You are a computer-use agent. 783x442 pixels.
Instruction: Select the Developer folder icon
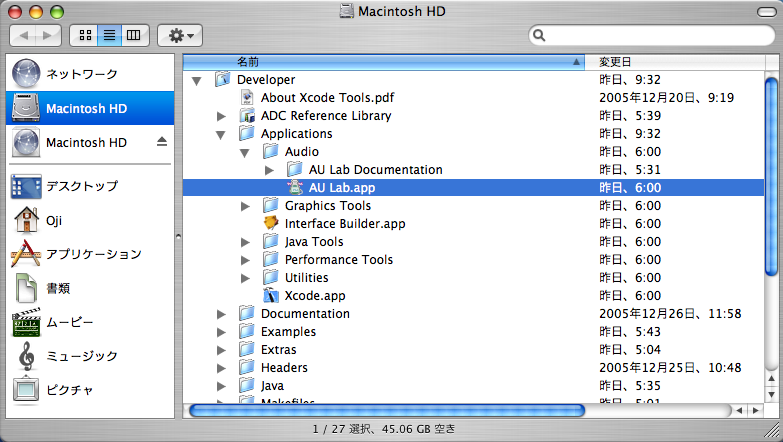[x=223, y=79]
